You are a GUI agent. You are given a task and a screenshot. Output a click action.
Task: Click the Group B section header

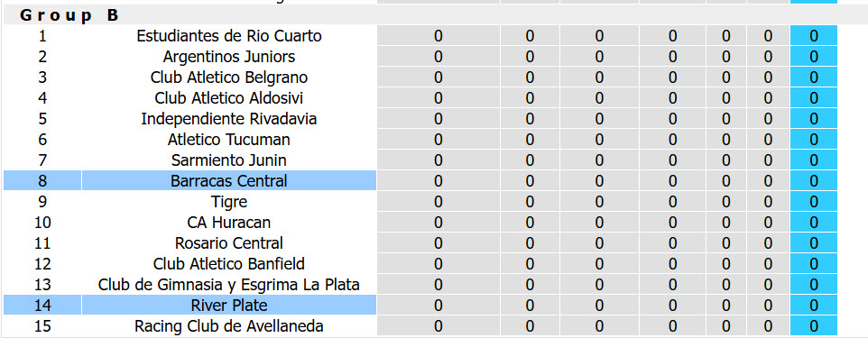pos(69,15)
